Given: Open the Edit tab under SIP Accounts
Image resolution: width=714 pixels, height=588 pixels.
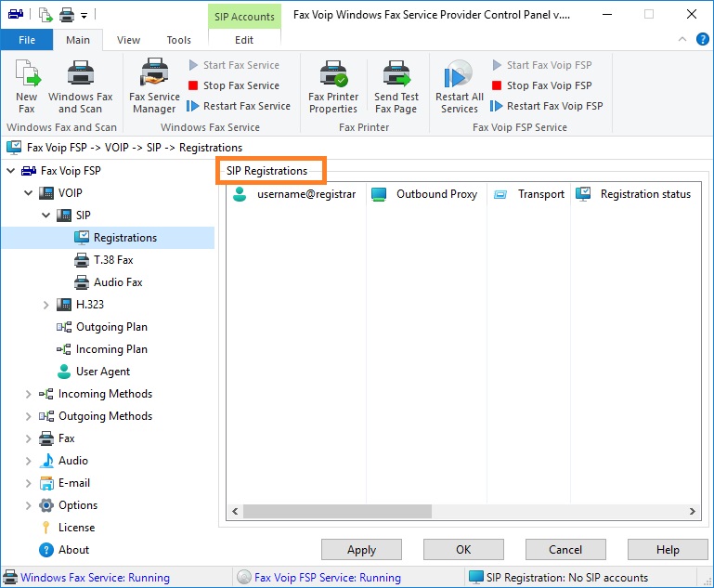Looking at the screenshot, I should point(244,40).
